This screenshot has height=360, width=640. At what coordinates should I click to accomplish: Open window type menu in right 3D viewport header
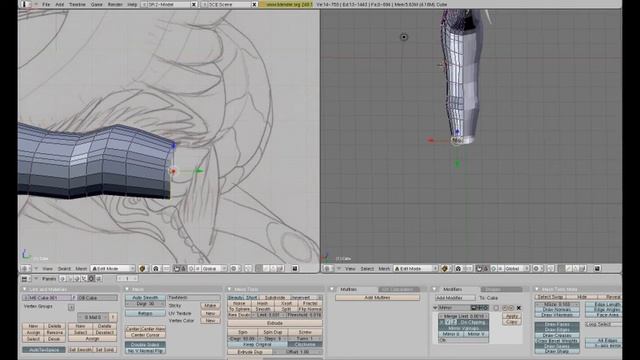[327, 269]
